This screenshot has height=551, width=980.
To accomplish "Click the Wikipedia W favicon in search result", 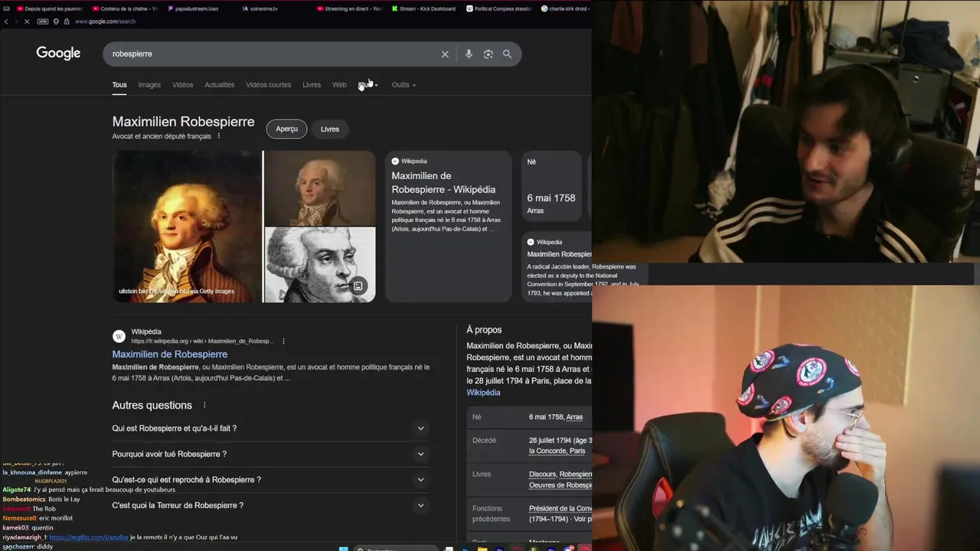I will pyautogui.click(x=119, y=336).
